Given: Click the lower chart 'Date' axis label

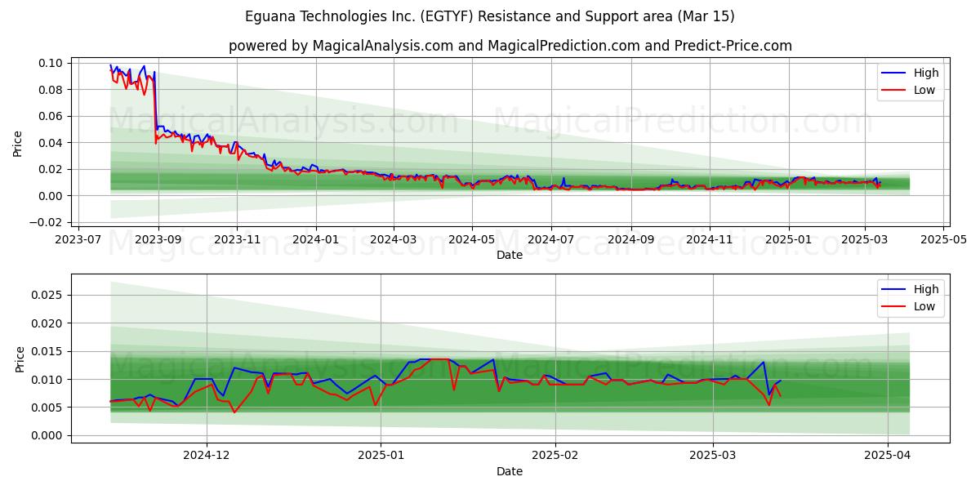Looking at the screenshot, I should point(510,471).
